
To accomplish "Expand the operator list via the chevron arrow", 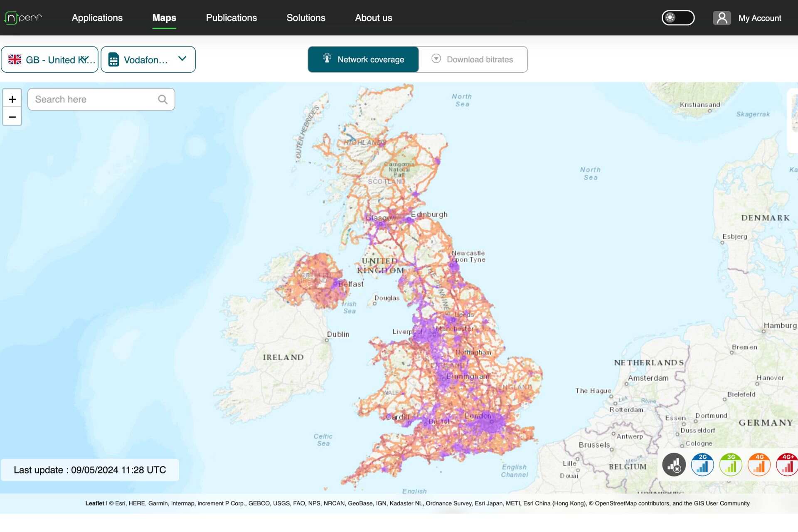I will [x=182, y=59].
